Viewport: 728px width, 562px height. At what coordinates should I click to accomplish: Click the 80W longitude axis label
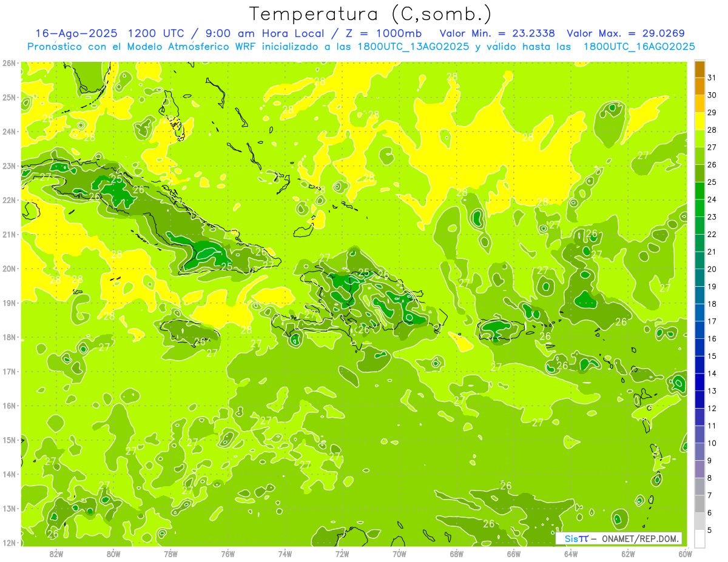(113, 554)
